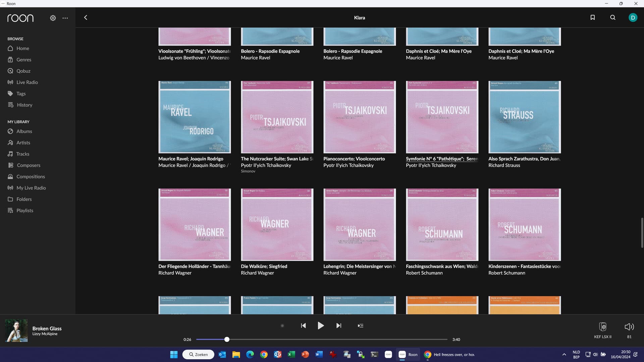Open Vioolsonate Frühling album title
The width and height of the screenshot is (644, 362).
point(195,51)
